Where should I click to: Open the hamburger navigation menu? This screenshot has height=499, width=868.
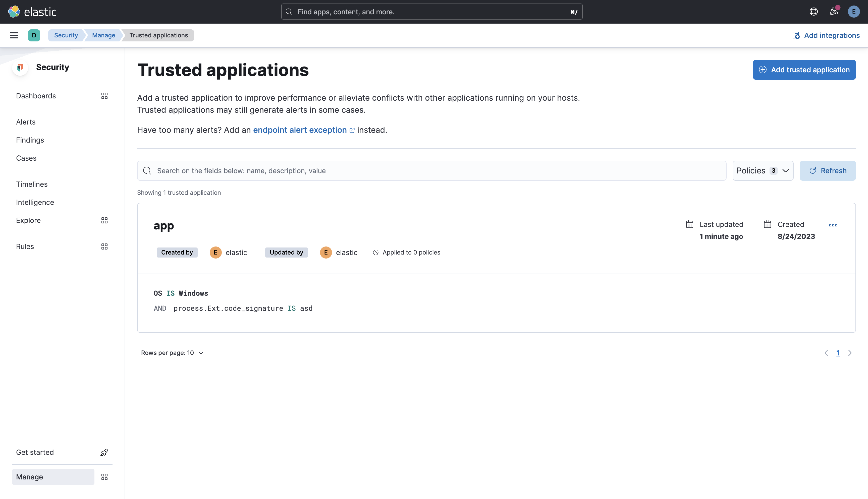[14, 35]
